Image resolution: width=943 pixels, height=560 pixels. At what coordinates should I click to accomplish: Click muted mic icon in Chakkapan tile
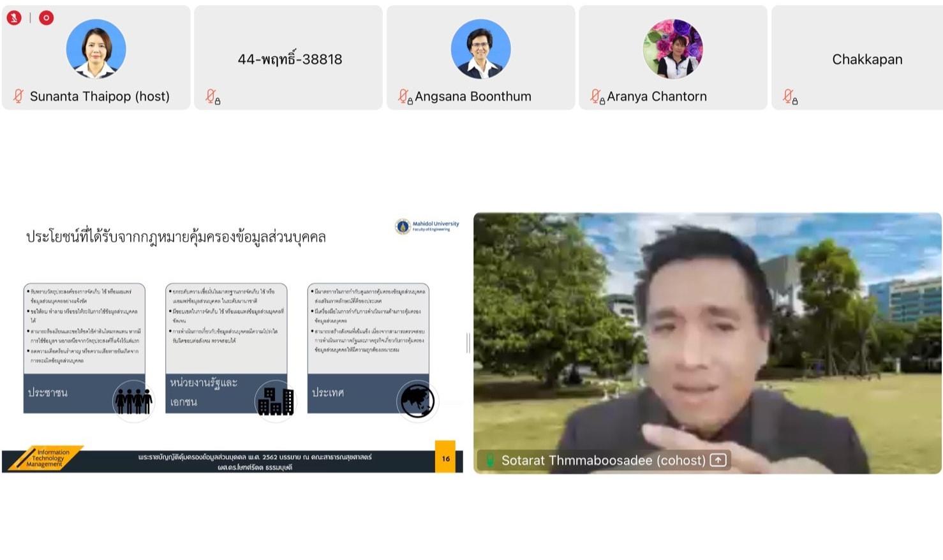790,96
